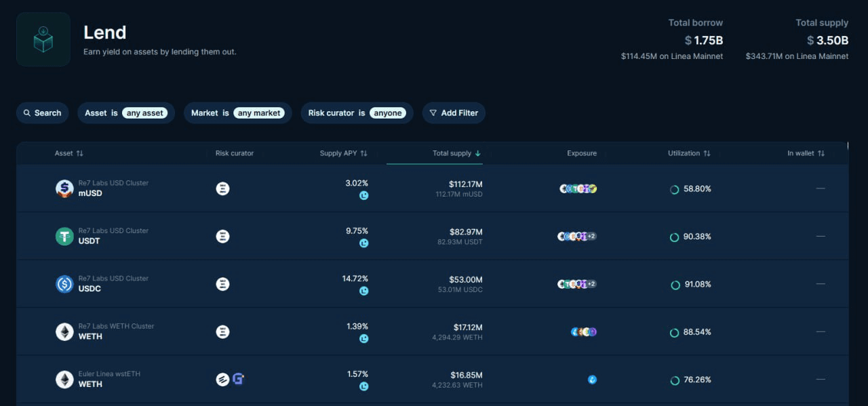Sort by the In wallet column header
This screenshot has width=868, height=406.
806,153
